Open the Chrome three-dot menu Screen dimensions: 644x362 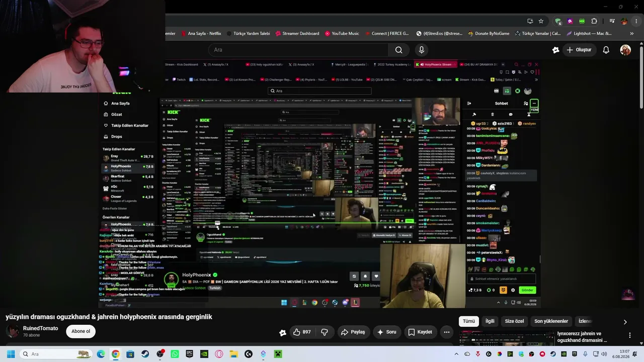coord(637,21)
